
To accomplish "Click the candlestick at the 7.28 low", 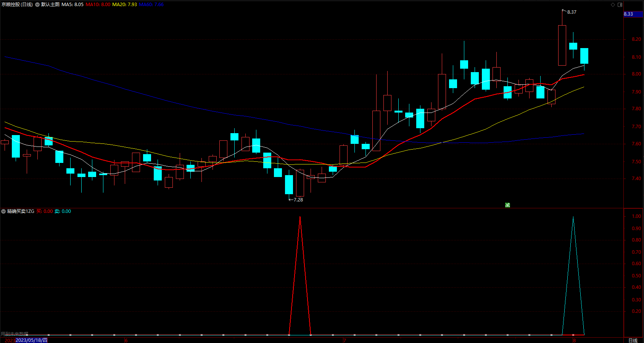I will 289,184.
